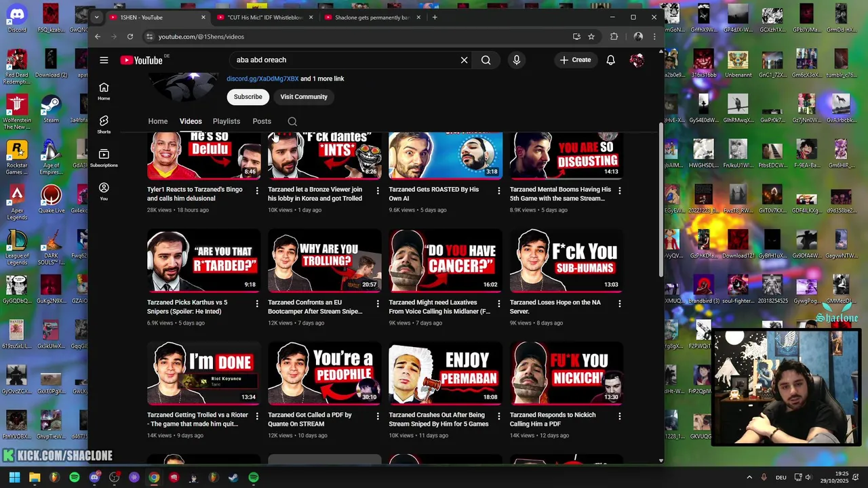Open Shorts in the YouTube sidebar

point(104,124)
